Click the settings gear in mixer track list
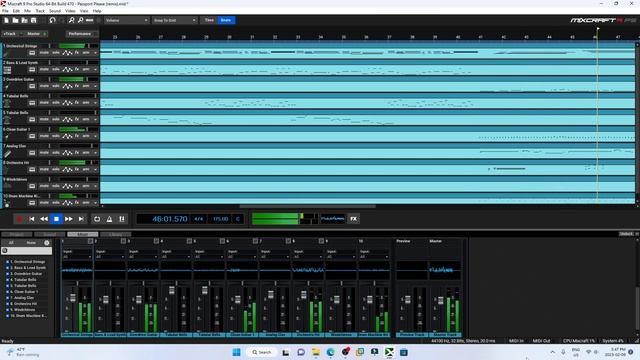The width and height of the screenshot is (640, 360). tap(47, 243)
